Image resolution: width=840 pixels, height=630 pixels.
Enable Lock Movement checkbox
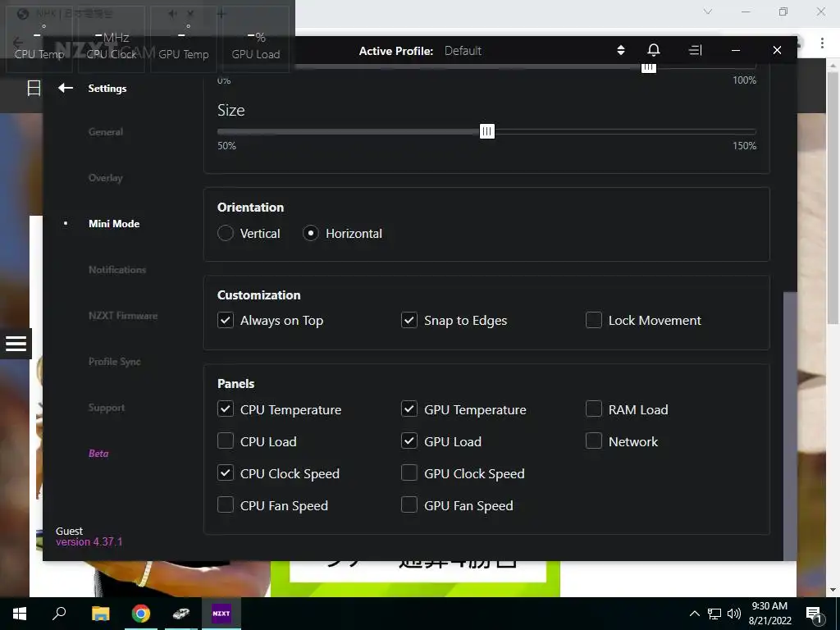tap(594, 321)
